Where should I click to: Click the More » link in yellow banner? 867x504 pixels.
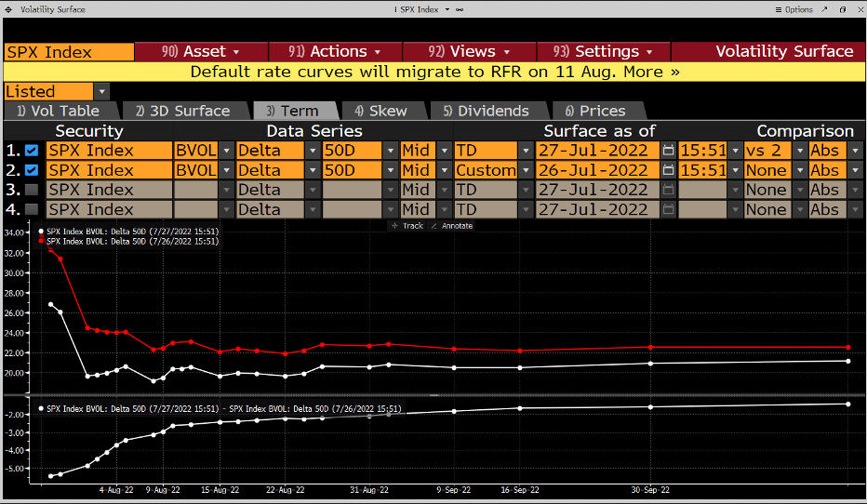click(x=651, y=72)
